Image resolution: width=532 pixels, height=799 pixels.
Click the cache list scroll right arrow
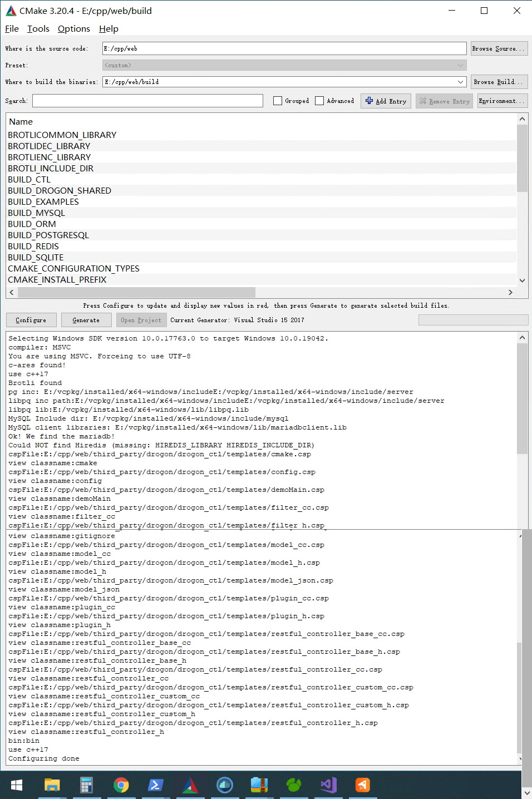[x=510, y=292]
